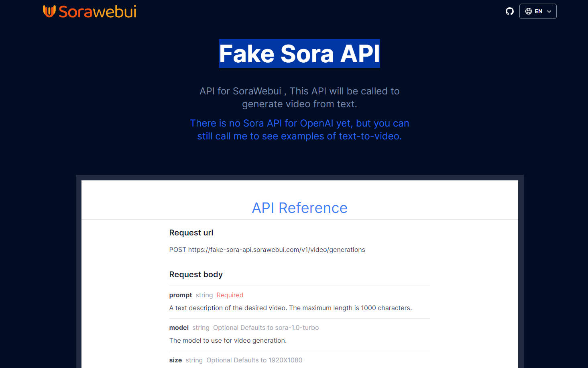The image size is (588, 368).
Task: Click the model parameter row
Action: click(179, 327)
